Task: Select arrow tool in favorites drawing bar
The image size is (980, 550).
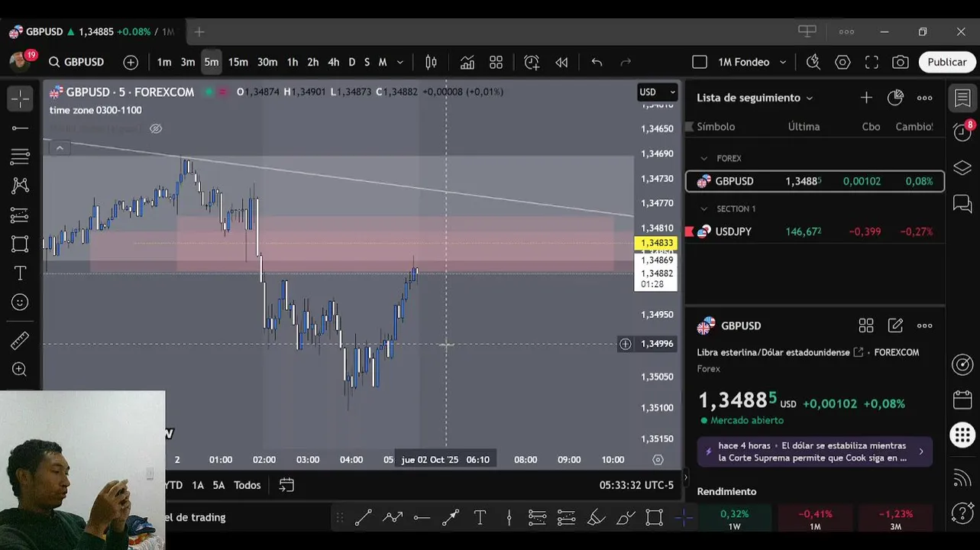Action: tap(451, 518)
